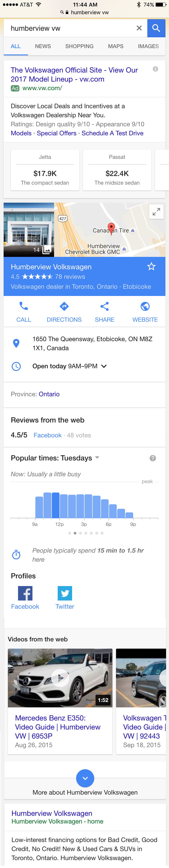169x868 pixels.
Task: Select the 12p bar in popular times chart
Action: point(56,505)
